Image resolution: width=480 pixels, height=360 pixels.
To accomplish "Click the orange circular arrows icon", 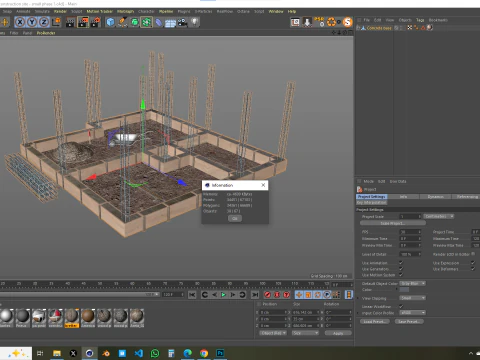I will click(x=332, y=22).
